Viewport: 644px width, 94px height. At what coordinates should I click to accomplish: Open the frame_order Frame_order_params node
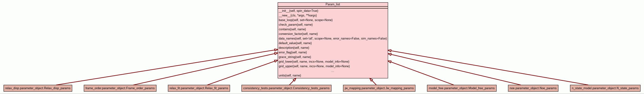pos(120,88)
